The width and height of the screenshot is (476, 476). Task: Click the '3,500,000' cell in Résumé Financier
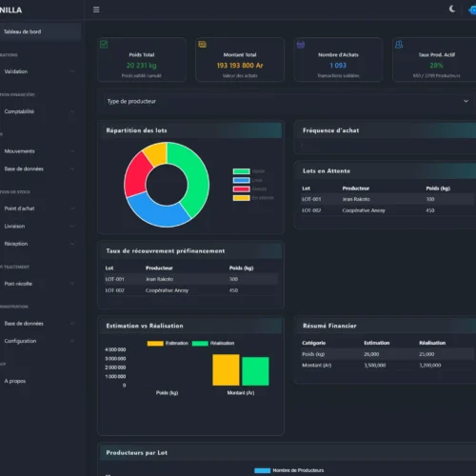click(x=375, y=366)
